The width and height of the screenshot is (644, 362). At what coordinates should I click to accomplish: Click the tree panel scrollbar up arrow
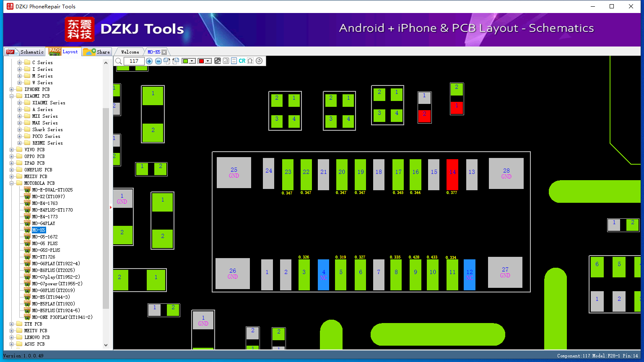pyautogui.click(x=106, y=63)
